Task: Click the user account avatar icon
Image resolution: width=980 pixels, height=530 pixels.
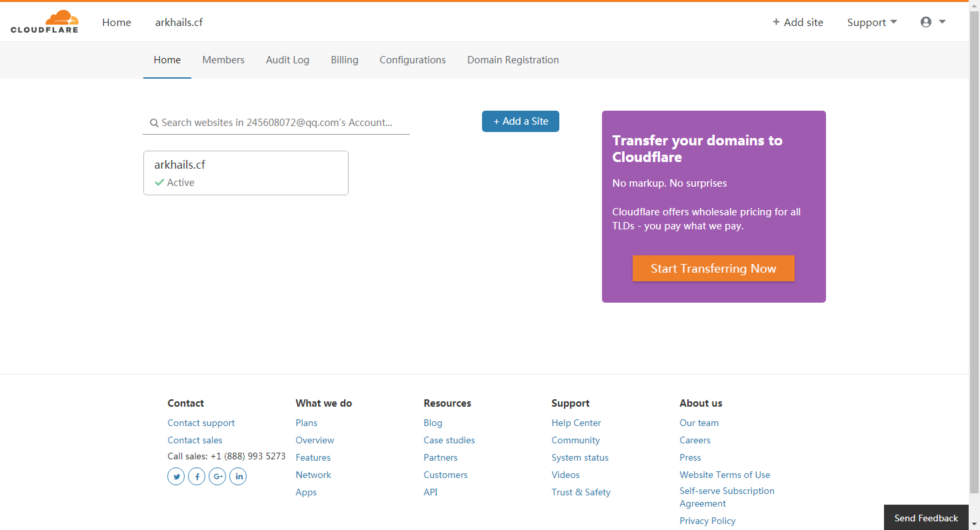Action: pos(926,22)
